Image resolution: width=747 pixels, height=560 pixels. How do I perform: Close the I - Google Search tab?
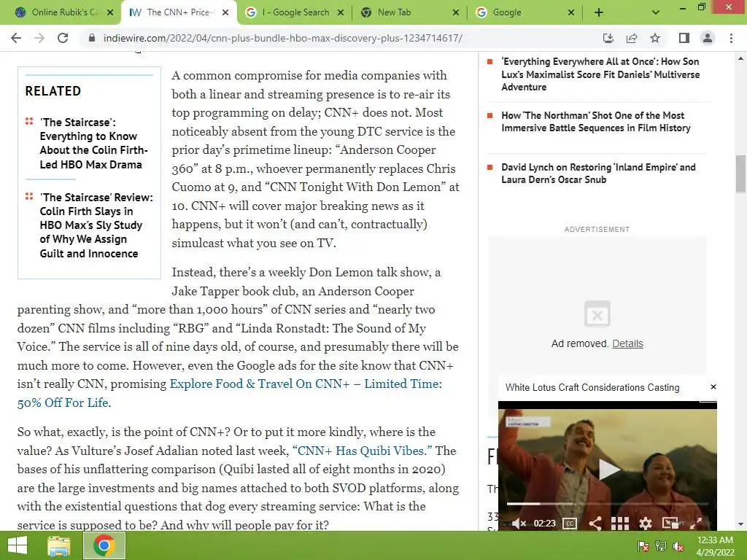click(x=341, y=12)
